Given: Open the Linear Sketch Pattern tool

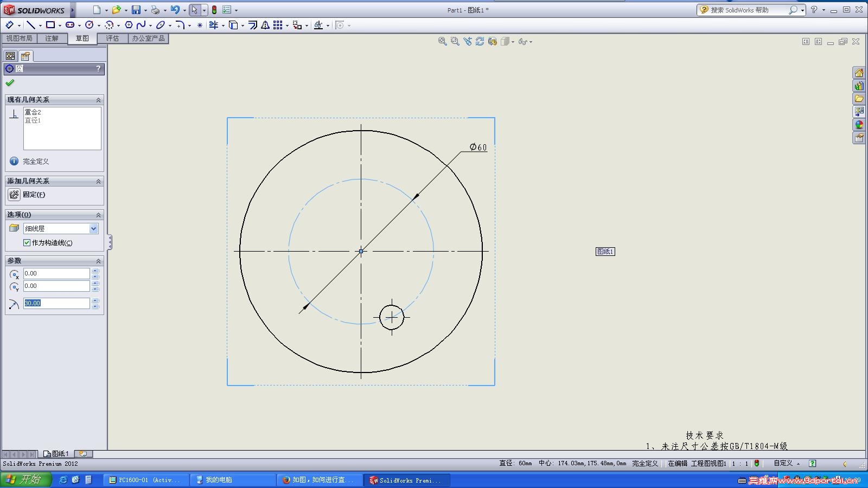Looking at the screenshot, I should coord(278,25).
